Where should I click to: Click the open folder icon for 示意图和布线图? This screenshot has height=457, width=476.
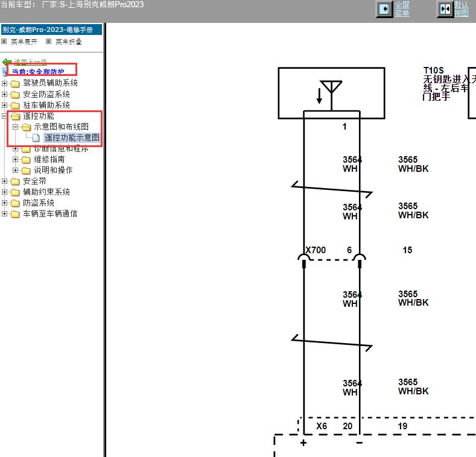click(x=26, y=127)
